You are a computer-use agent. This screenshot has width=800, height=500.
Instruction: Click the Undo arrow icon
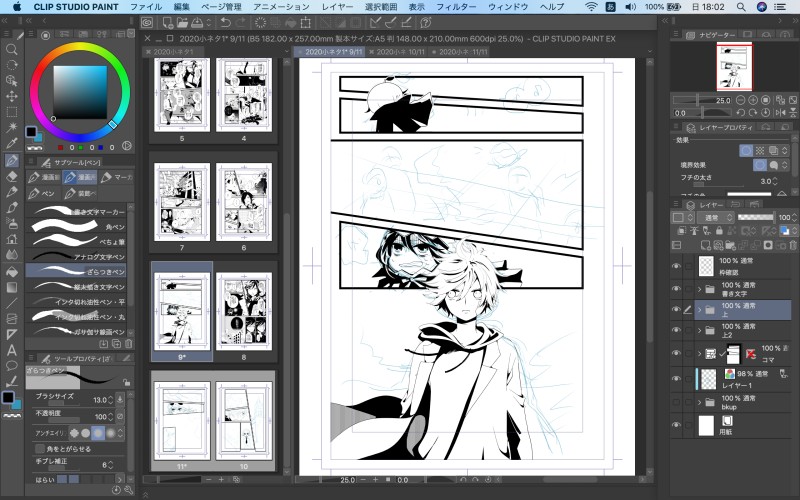pyautogui.click(x=225, y=22)
